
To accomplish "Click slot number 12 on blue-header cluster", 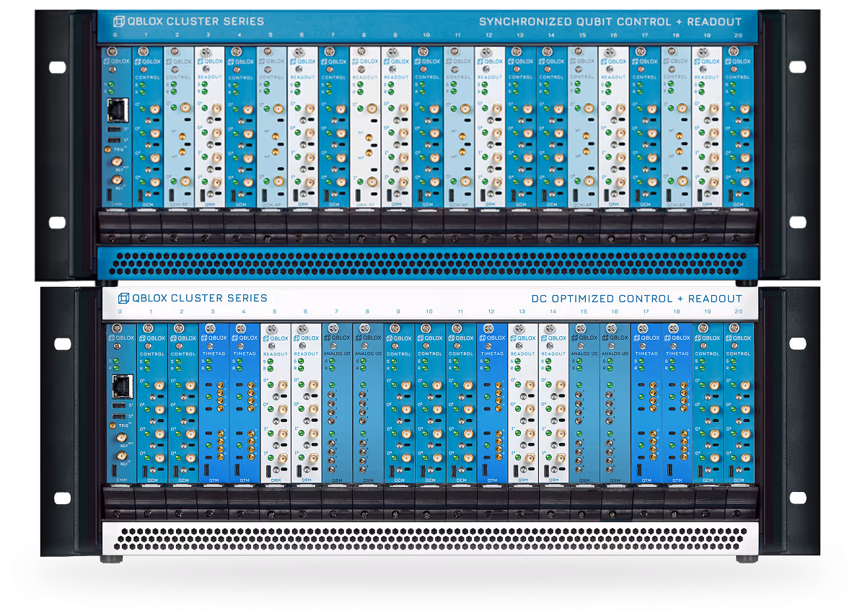I will coord(488,35).
